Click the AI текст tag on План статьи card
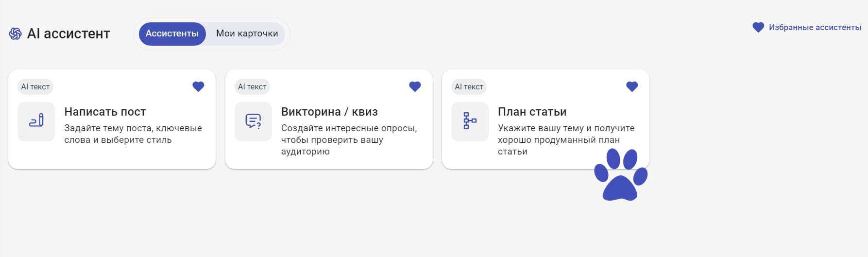This screenshot has height=257, width=868. tap(469, 86)
